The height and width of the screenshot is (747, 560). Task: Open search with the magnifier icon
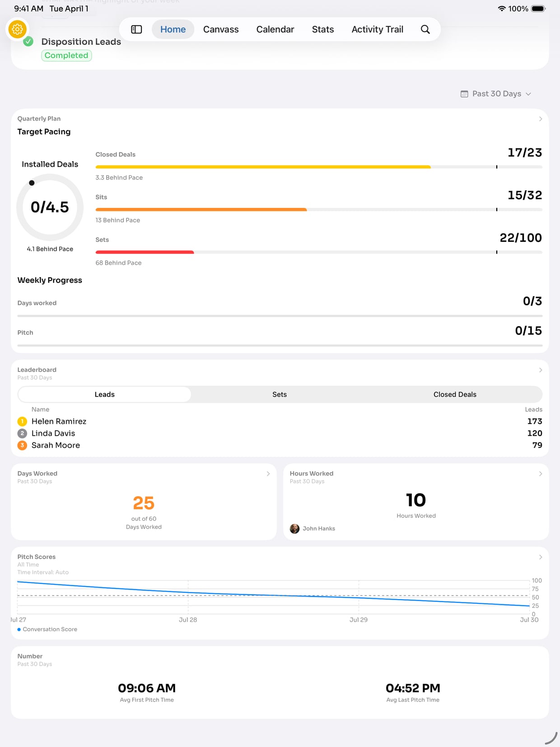425,29
